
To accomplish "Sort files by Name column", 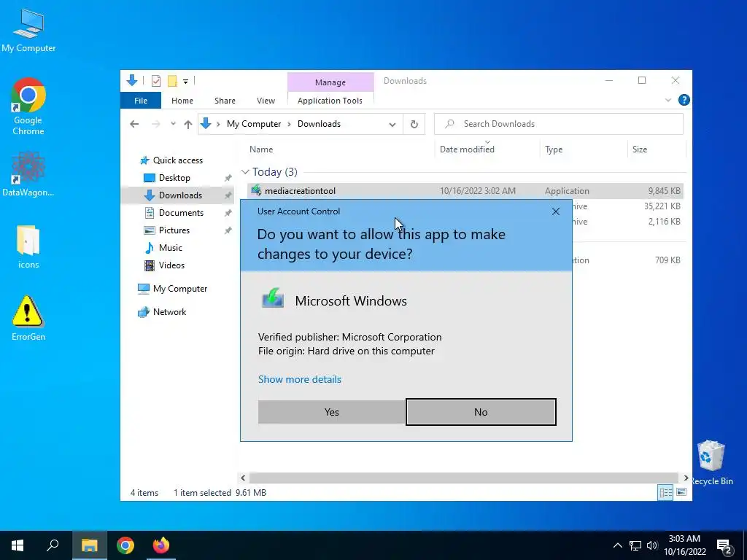I will [x=261, y=149].
